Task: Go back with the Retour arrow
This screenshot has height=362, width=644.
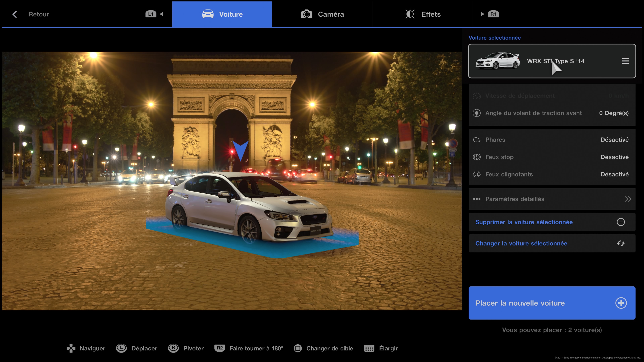Action: 15,14
